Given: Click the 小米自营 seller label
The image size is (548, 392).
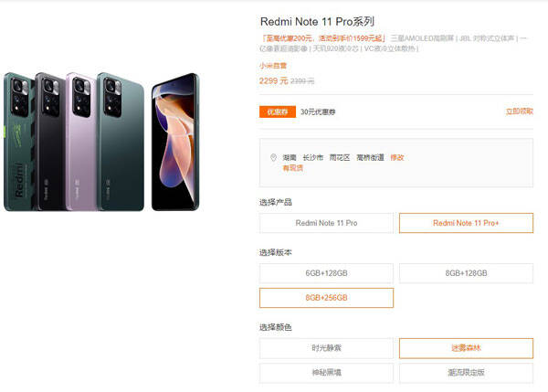Looking at the screenshot, I should 273,66.
